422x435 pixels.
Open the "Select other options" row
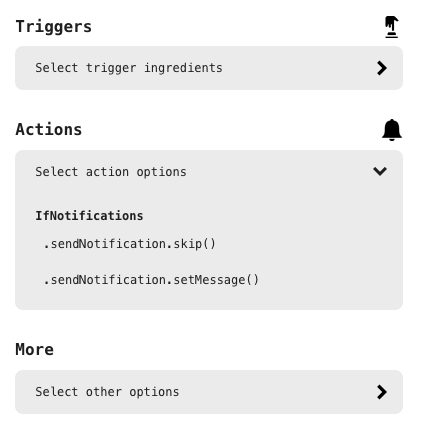209,392
